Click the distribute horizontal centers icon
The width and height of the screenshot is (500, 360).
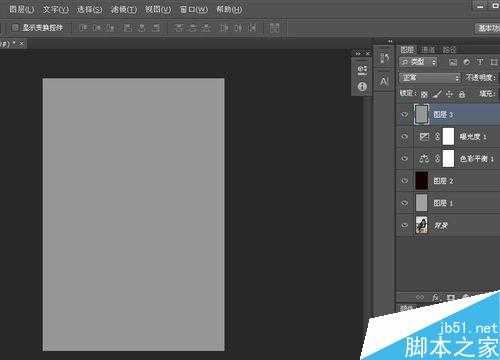pos(238,28)
